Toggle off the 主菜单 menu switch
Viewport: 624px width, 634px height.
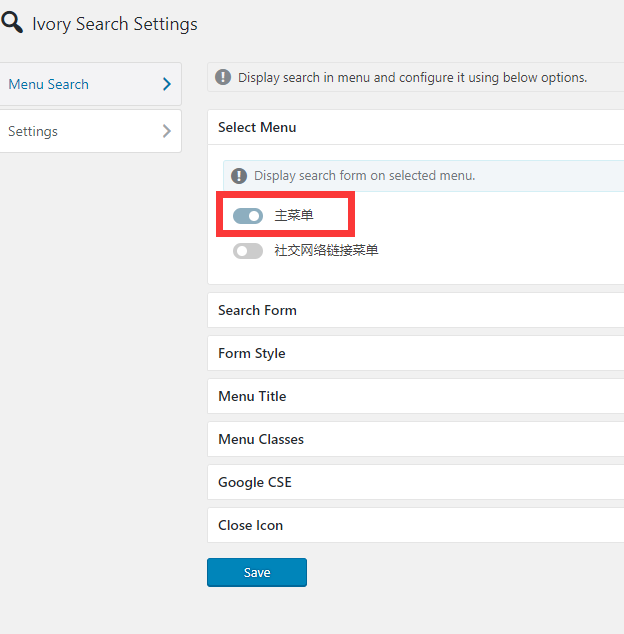[x=248, y=216]
